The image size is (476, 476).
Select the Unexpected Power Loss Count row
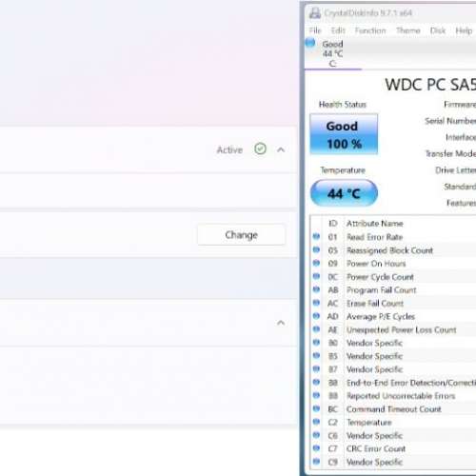coord(393,330)
